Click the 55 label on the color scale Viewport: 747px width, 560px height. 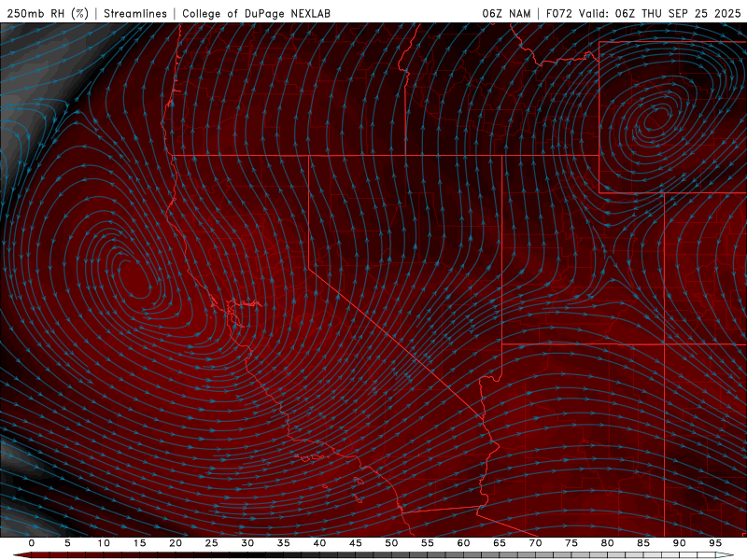[x=428, y=543]
